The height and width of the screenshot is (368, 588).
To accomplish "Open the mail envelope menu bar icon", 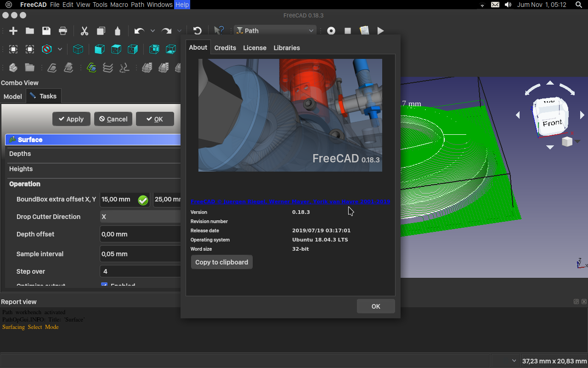I will pos(495,5).
